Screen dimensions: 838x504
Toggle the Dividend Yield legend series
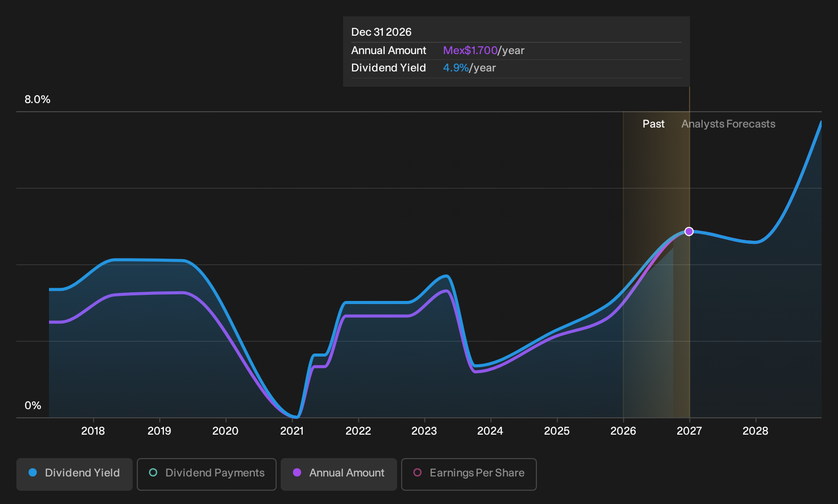(x=75, y=474)
